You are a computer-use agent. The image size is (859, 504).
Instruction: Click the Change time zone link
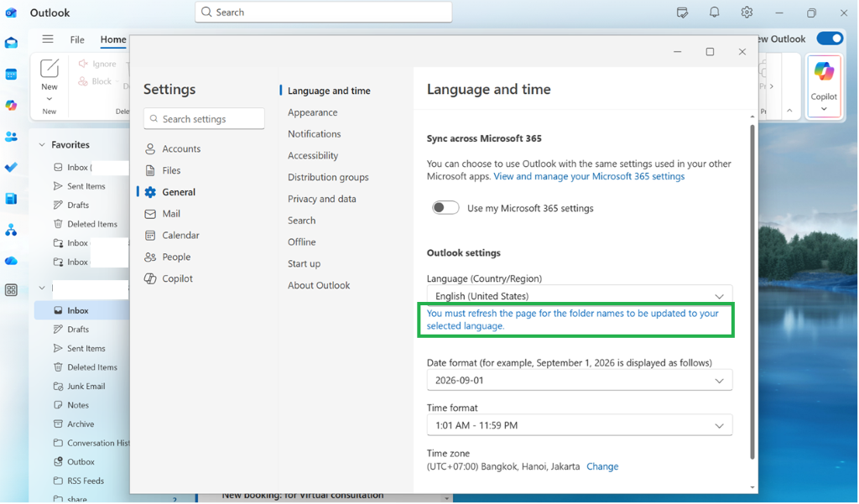click(602, 467)
